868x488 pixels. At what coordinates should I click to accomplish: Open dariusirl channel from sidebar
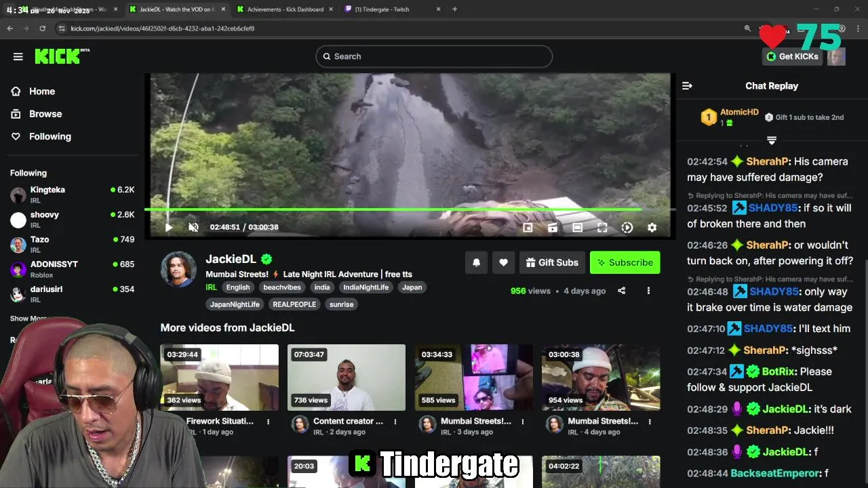pyautogui.click(x=72, y=294)
